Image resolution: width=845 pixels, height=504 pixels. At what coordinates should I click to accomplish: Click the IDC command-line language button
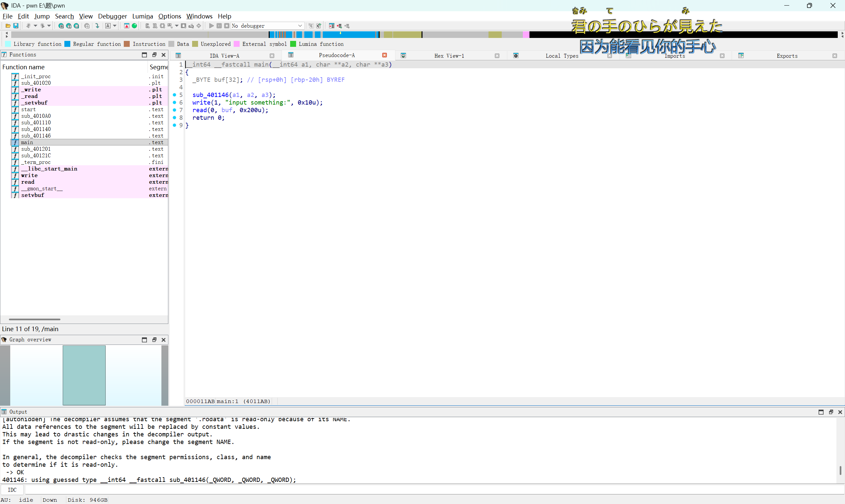(12, 490)
